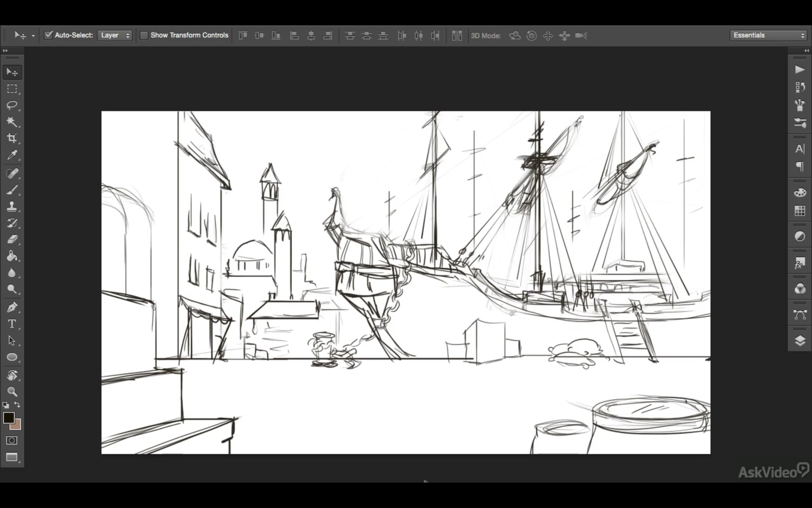The width and height of the screenshot is (812, 508).
Task: Select the Brush tool
Action: point(12,190)
